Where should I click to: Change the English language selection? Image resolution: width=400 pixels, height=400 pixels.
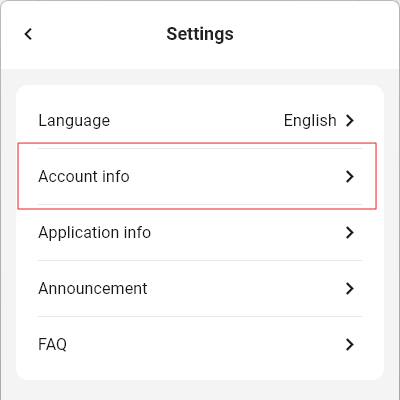(310, 121)
